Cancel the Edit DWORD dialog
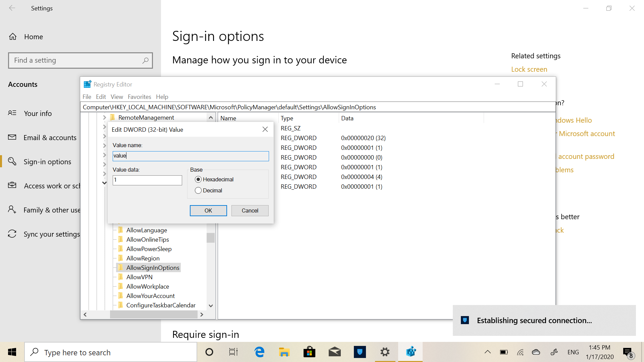644x362 pixels. (250, 210)
